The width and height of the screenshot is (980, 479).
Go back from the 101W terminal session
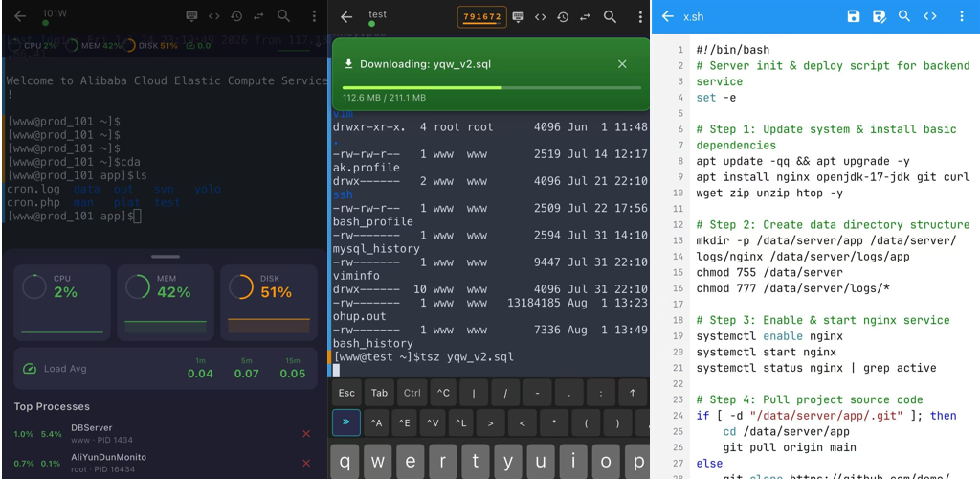click(x=20, y=17)
